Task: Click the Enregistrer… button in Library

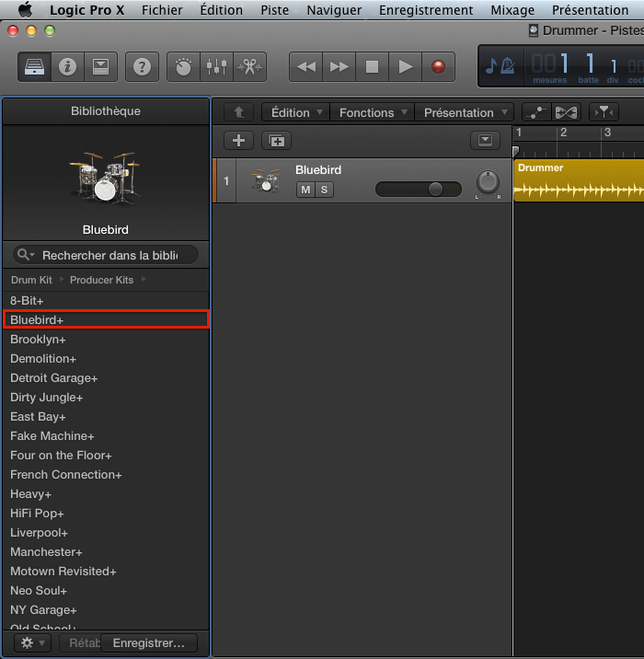Action: tap(149, 642)
